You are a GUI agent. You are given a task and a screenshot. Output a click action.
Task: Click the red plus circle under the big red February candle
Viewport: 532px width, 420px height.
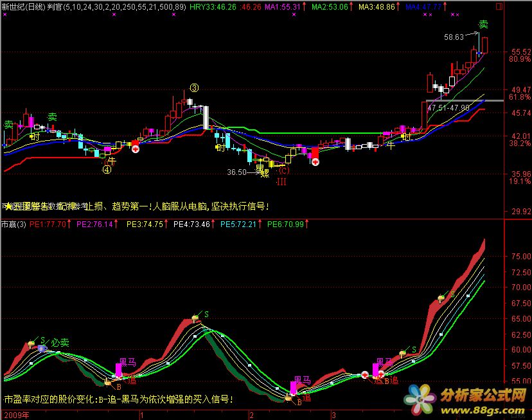click(x=315, y=162)
